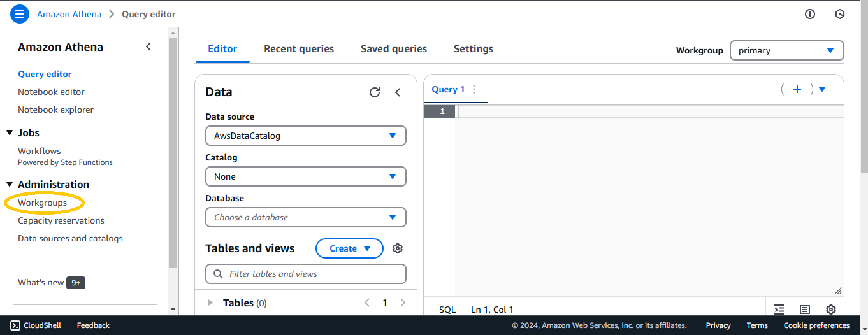Switch to the Recent queries tab

click(299, 48)
